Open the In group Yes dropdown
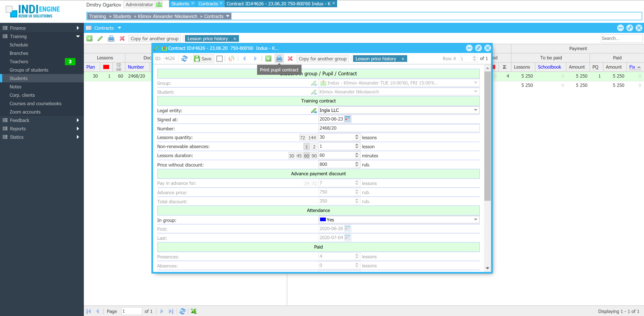The height and width of the screenshot is (316, 644). (475, 220)
